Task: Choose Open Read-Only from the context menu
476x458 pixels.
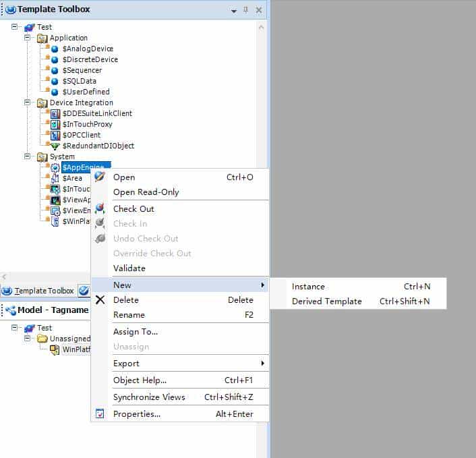Action: tap(180, 192)
